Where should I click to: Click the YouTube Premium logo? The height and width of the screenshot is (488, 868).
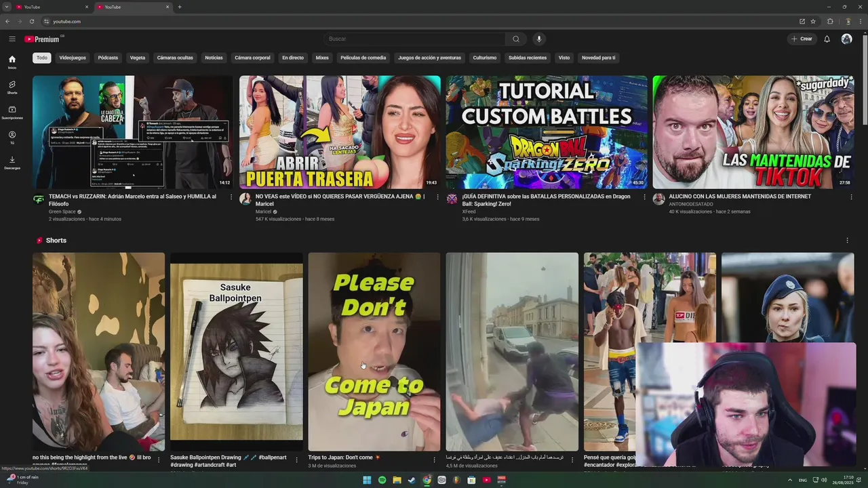43,39
